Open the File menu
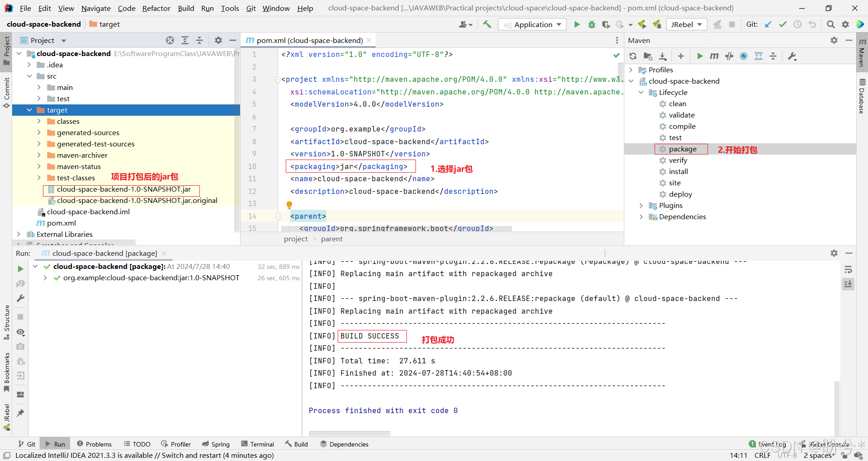This screenshot has width=868, height=461. [25, 8]
